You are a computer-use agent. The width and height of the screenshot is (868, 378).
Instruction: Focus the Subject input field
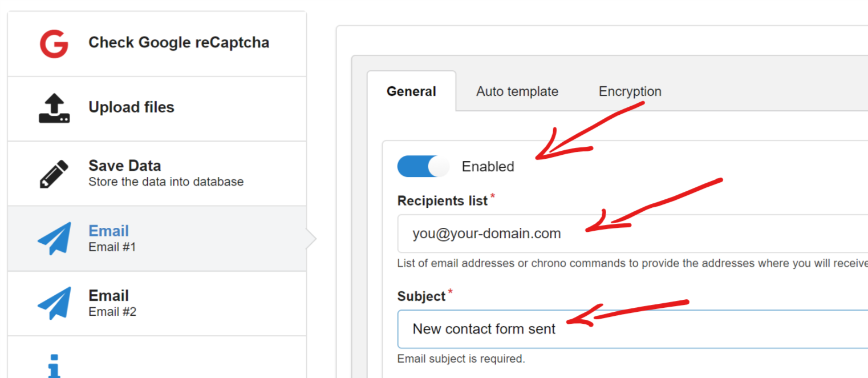[632, 329]
